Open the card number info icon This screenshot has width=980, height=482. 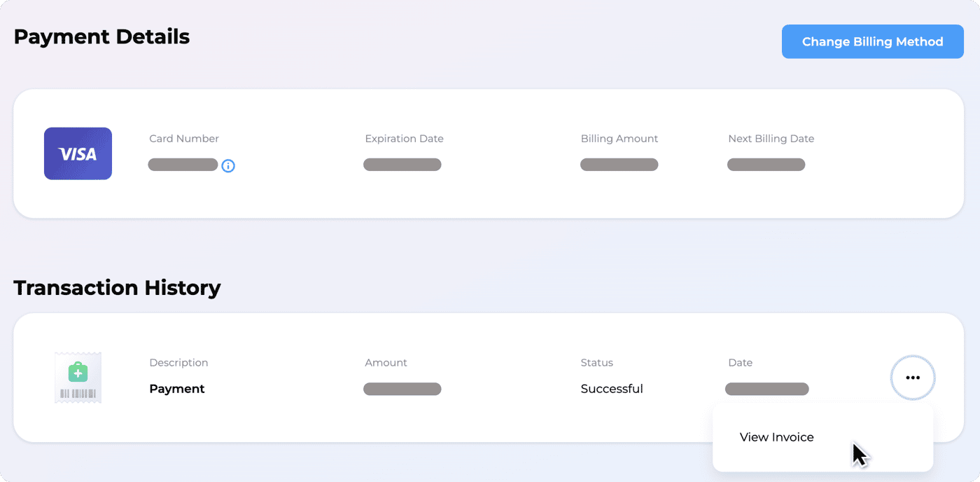pyautogui.click(x=228, y=166)
